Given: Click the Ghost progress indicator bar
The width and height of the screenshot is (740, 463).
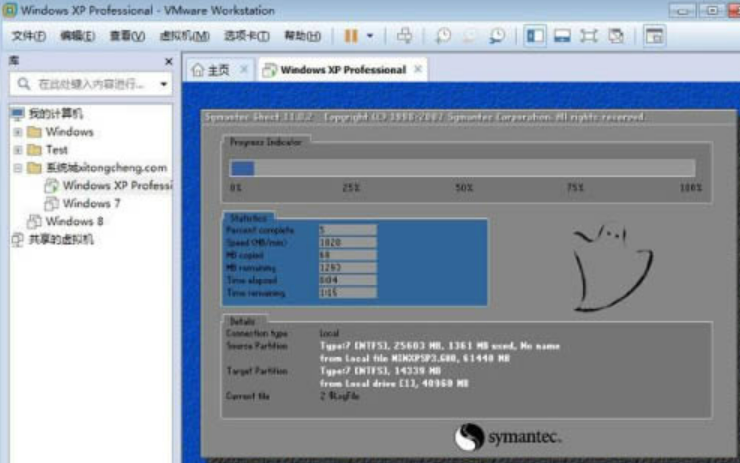Looking at the screenshot, I should [462, 168].
